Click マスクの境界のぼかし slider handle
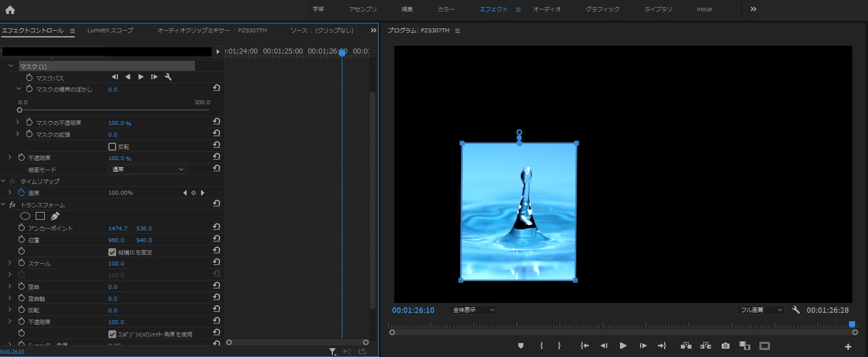This screenshot has height=357, width=868. 20,110
